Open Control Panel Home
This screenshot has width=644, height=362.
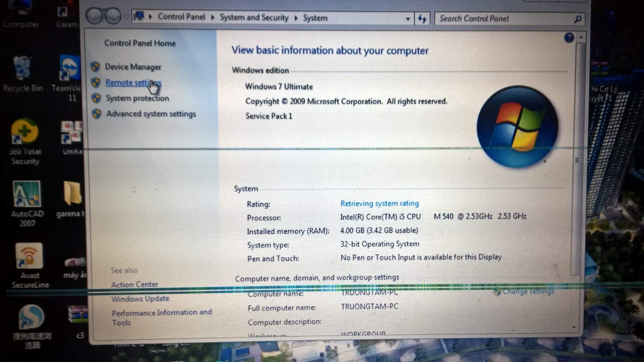140,43
